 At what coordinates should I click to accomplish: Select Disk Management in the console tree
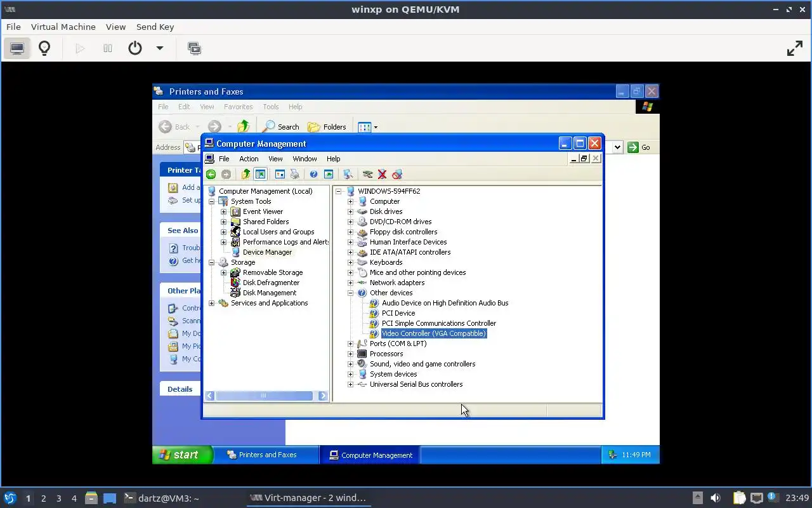tap(270, 293)
